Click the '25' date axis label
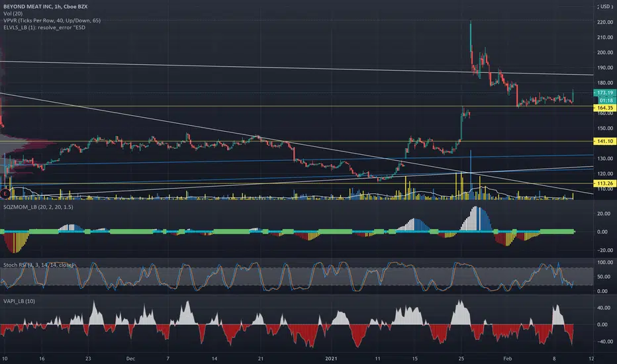 click(461, 359)
